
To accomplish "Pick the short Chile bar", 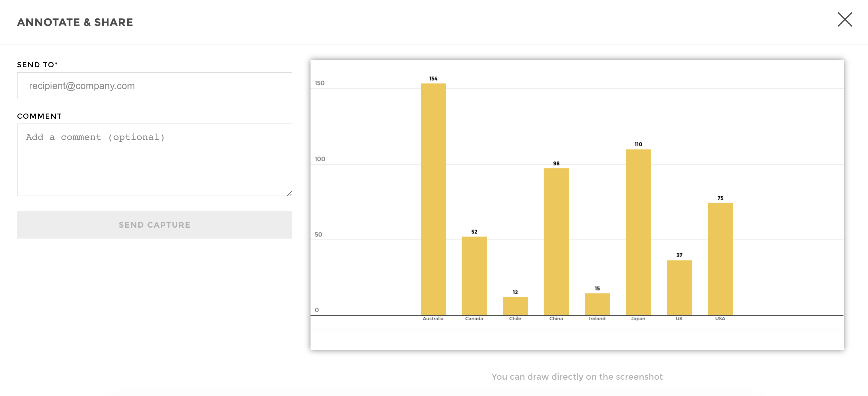I will pyautogui.click(x=515, y=306).
